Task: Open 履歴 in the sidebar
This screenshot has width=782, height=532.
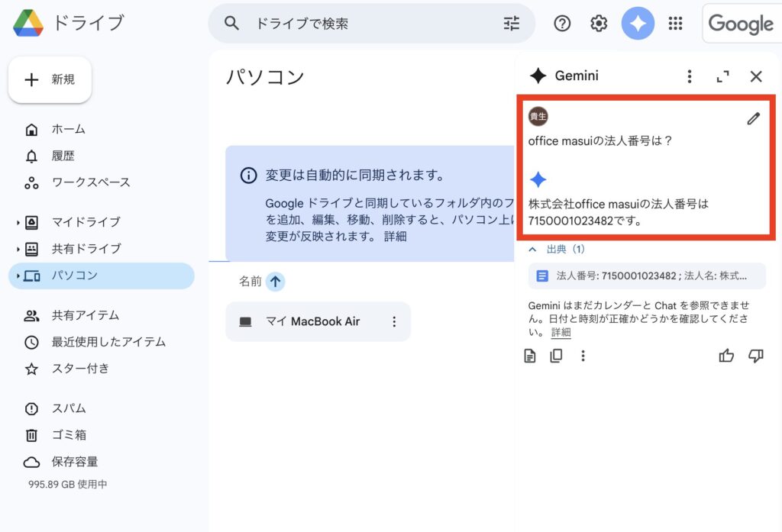Action: [63, 156]
